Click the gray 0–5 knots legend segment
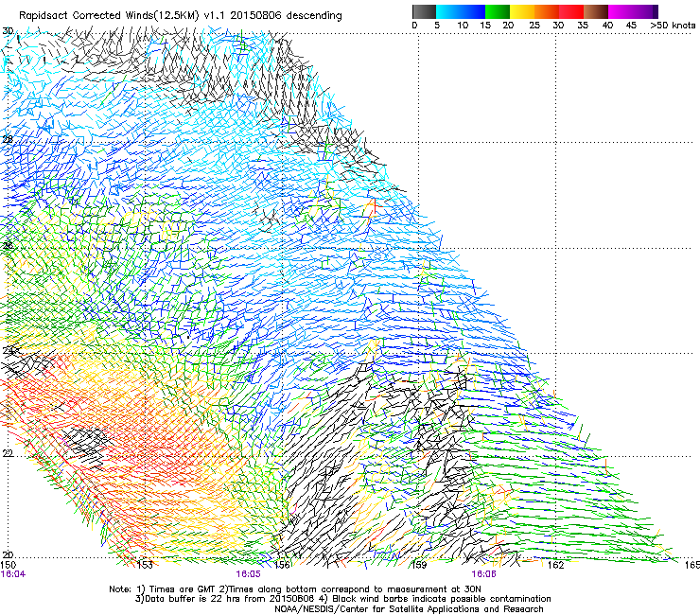This screenshot has height=615, width=700. coord(424,11)
